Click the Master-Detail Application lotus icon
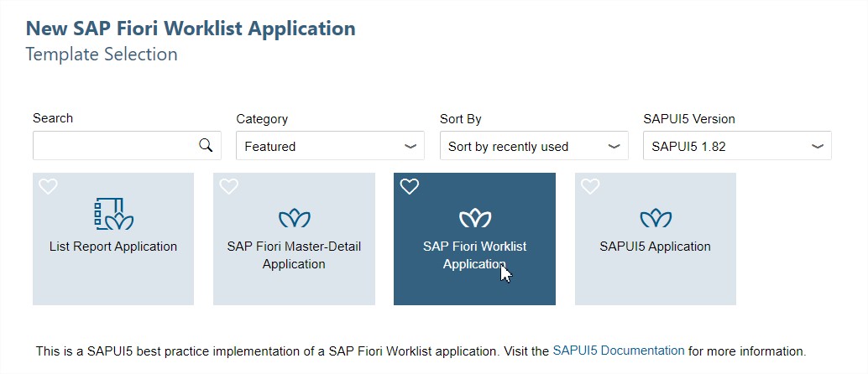Image resolution: width=868 pixels, height=374 pixels. pos(295,219)
